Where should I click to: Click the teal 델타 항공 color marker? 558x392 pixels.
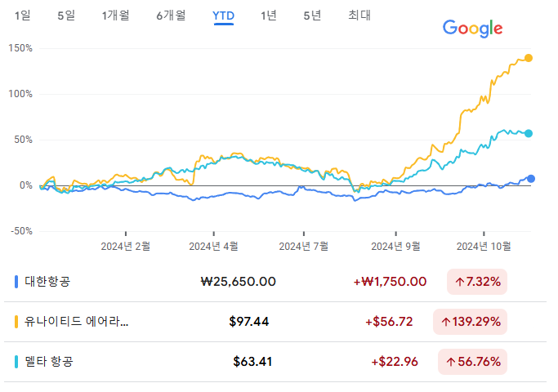click(x=16, y=362)
